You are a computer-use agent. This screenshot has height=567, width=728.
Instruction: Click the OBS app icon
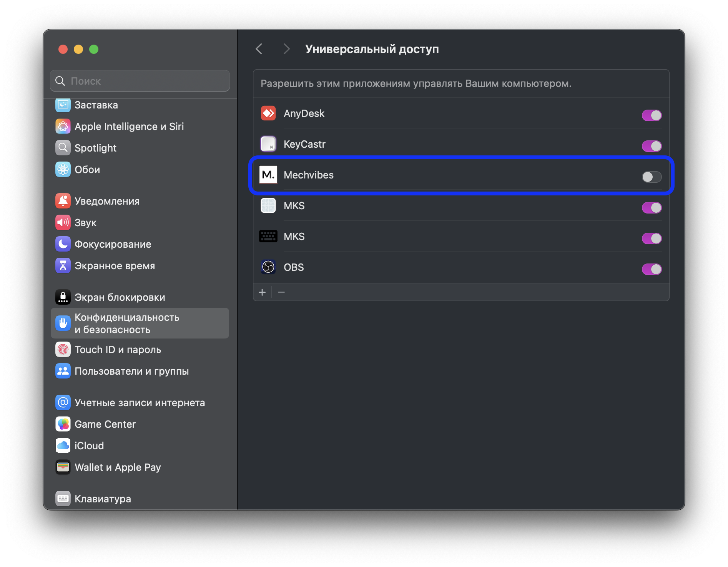[268, 267]
